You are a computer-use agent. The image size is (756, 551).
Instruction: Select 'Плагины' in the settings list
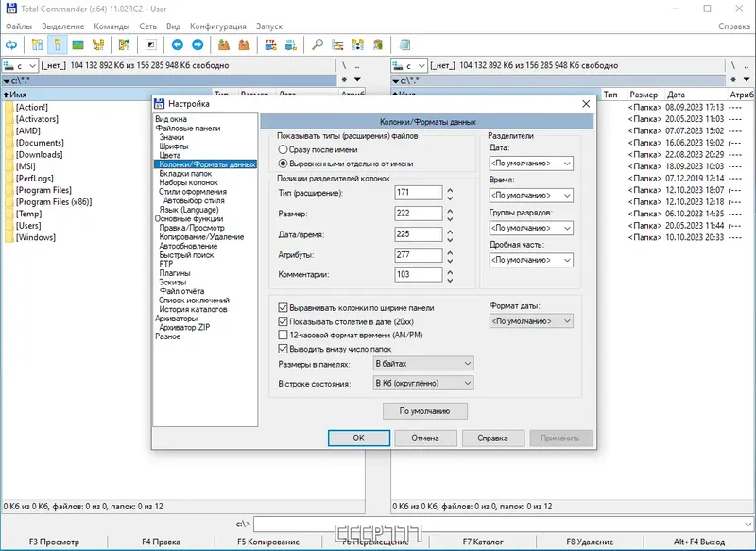(x=175, y=273)
